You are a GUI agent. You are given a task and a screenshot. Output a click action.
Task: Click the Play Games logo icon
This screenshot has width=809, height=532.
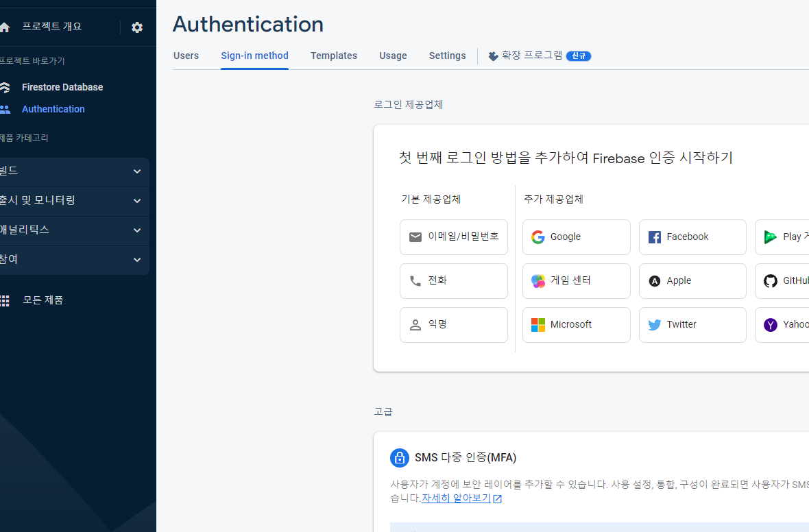(x=771, y=237)
